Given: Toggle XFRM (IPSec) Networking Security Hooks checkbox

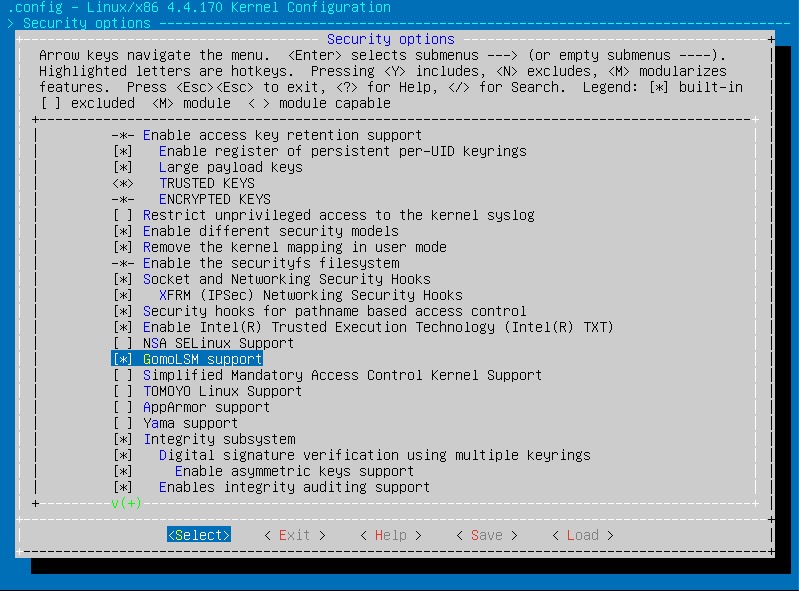Looking at the screenshot, I should click(122, 295).
